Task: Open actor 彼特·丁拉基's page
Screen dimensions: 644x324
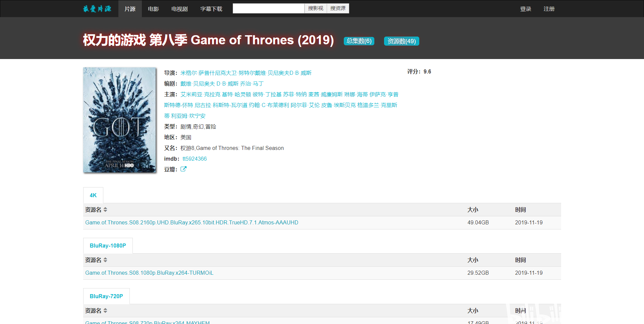Action: tap(267, 94)
